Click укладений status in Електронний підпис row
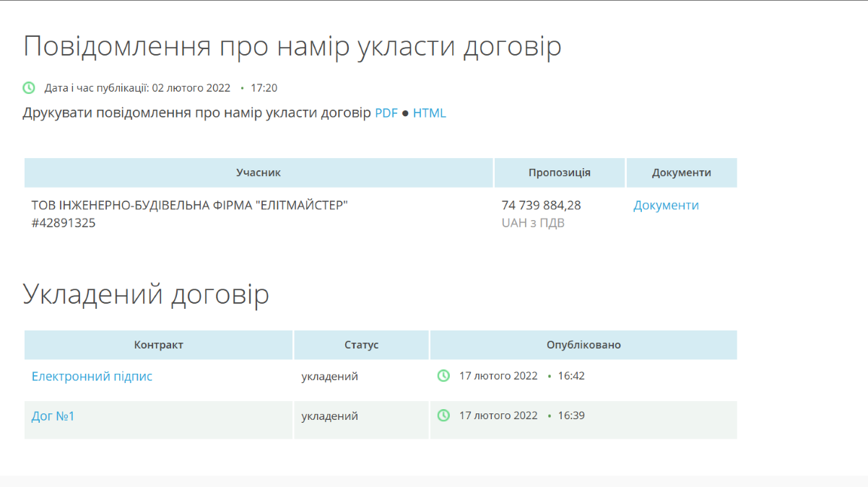This screenshot has height=487, width=868. [330, 377]
